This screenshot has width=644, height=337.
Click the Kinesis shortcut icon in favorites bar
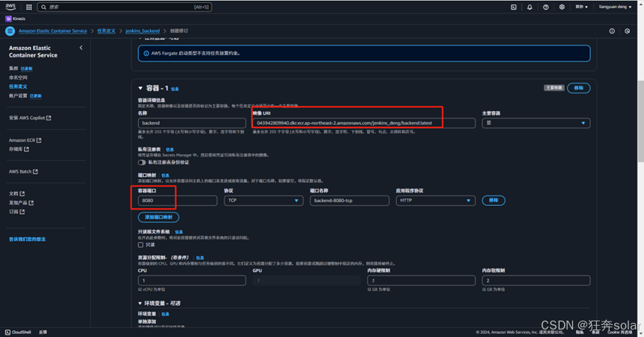[8, 19]
